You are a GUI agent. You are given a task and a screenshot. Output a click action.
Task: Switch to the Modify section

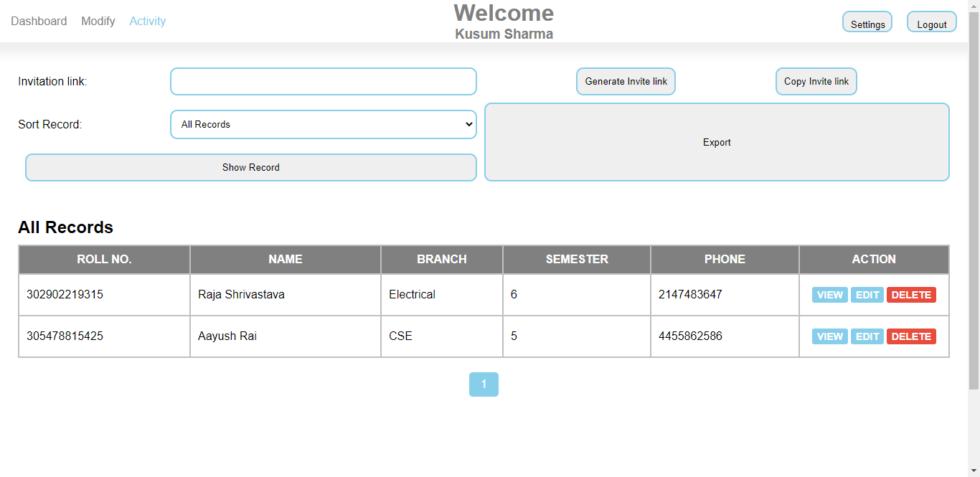coord(98,21)
